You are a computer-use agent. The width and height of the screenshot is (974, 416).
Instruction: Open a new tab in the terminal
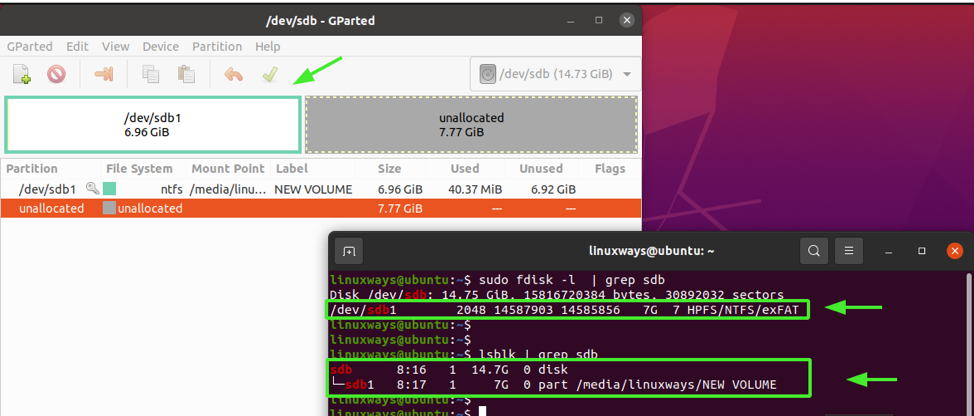[349, 251]
